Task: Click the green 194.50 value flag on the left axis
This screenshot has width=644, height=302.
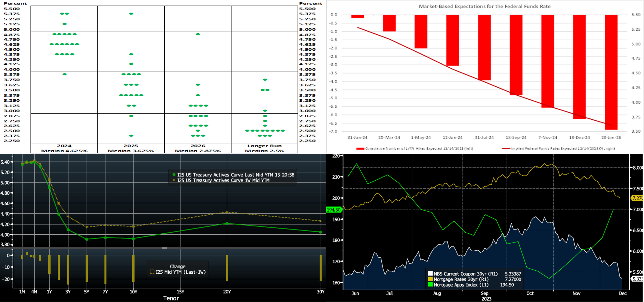Action: pyautogui.click(x=334, y=210)
